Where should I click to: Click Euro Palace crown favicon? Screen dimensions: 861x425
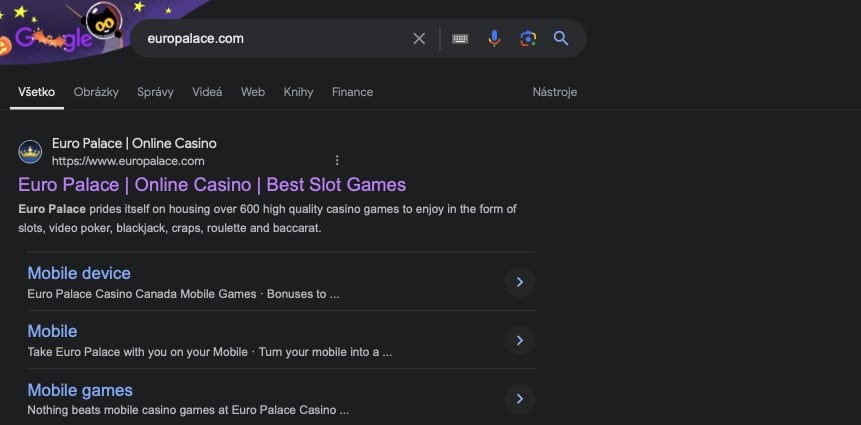pyautogui.click(x=30, y=152)
